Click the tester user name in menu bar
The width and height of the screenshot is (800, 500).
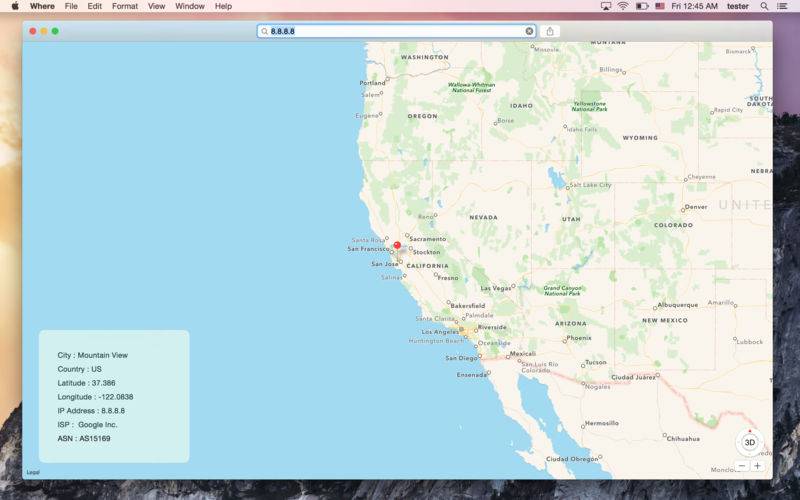[738, 6]
